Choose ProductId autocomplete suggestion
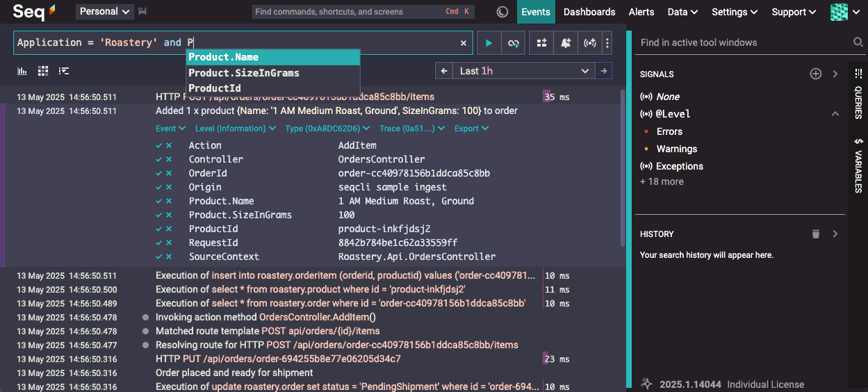The height and width of the screenshot is (392, 868). 273,88
